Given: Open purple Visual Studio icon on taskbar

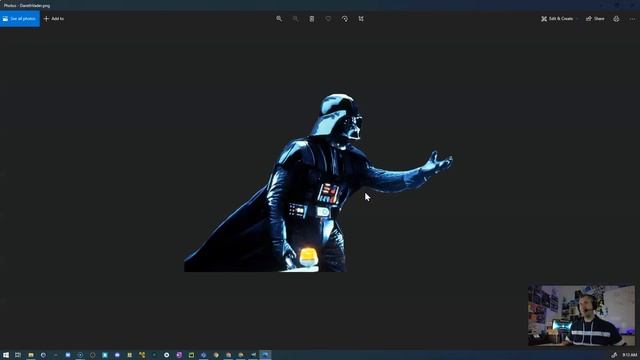Looking at the screenshot, I should 179,355.
